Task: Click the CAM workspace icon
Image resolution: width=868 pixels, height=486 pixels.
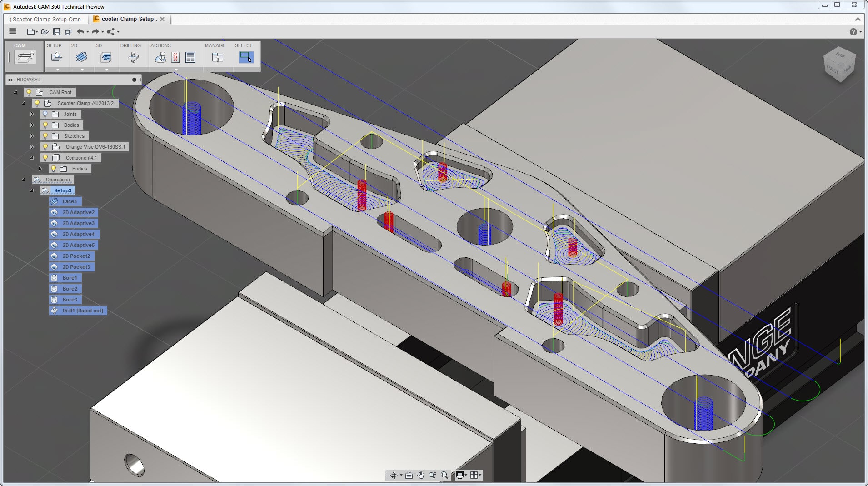Action: pyautogui.click(x=25, y=57)
